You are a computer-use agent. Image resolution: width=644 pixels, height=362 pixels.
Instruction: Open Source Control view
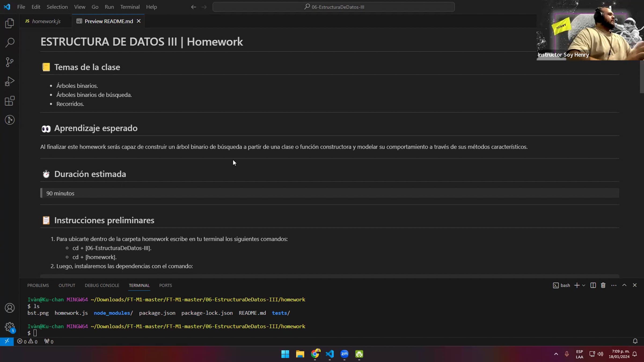point(10,62)
